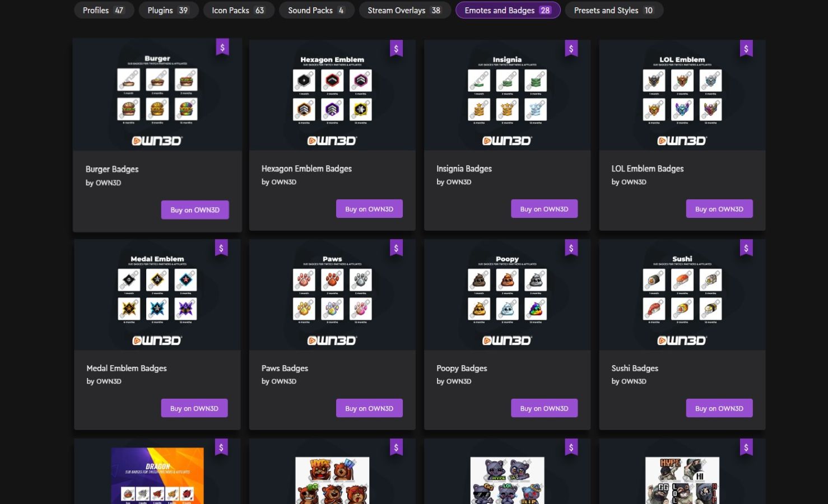Click the dollar ribbon on LOL Emblem card

pos(746,49)
